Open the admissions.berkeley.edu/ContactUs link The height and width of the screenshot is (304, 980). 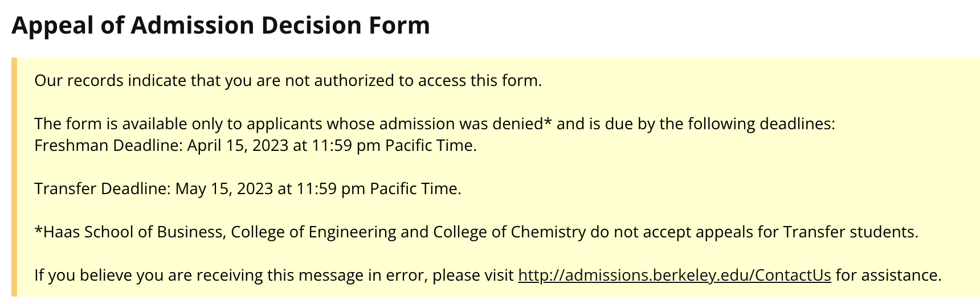point(674,276)
